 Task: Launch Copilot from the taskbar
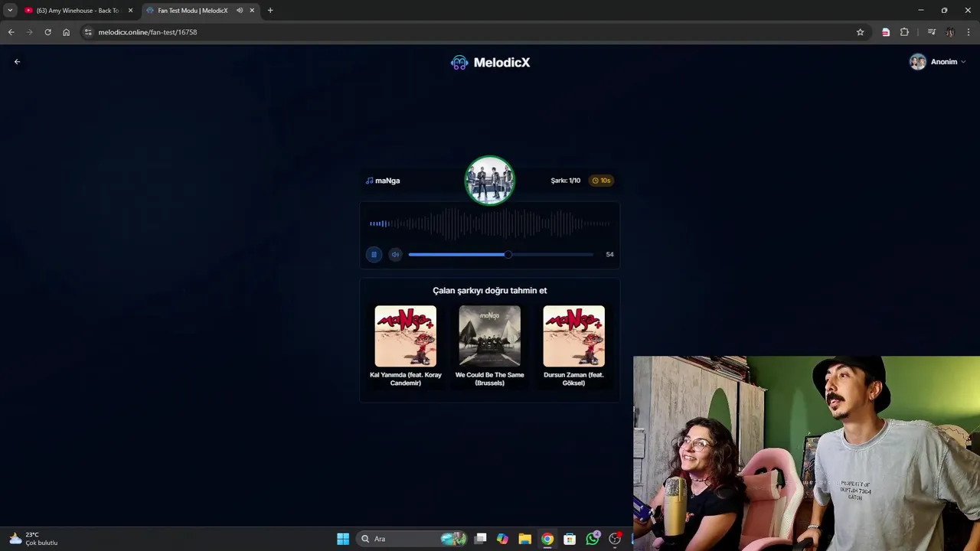click(x=502, y=539)
